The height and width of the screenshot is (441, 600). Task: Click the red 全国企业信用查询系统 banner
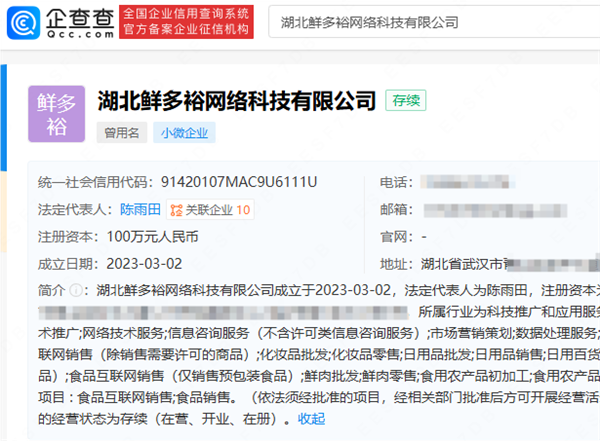(186, 22)
